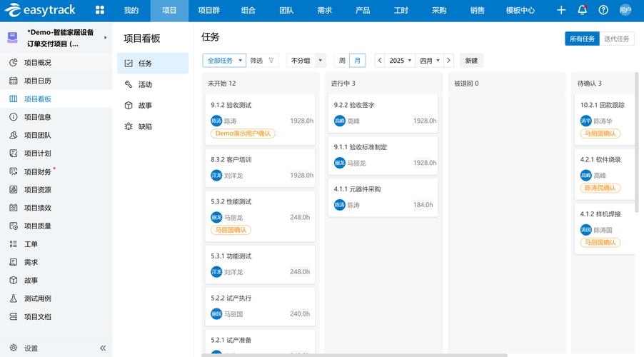Click the filter funnel icon
644x357 pixels.
tap(271, 61)
